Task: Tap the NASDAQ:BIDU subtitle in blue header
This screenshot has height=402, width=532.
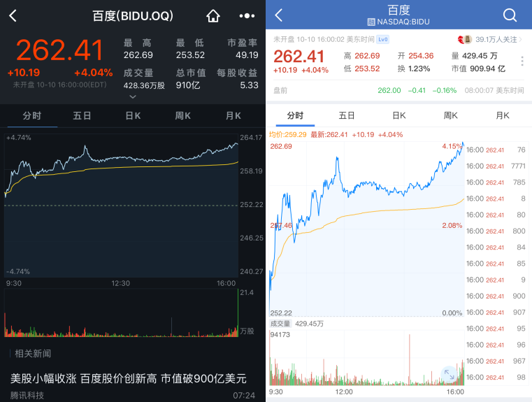Action: click(x=398, y=22)
